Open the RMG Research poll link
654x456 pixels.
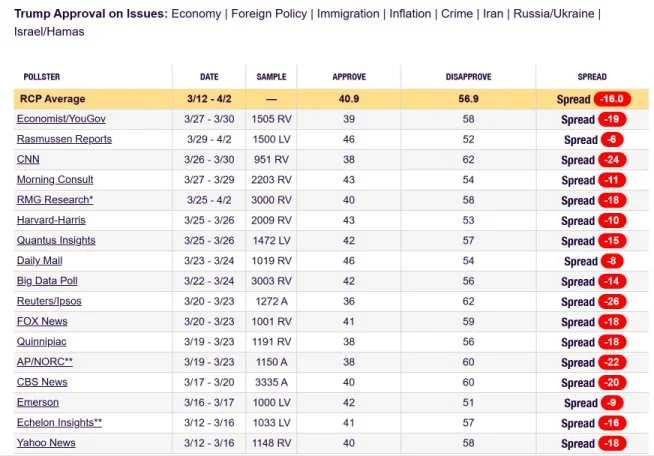55,200
